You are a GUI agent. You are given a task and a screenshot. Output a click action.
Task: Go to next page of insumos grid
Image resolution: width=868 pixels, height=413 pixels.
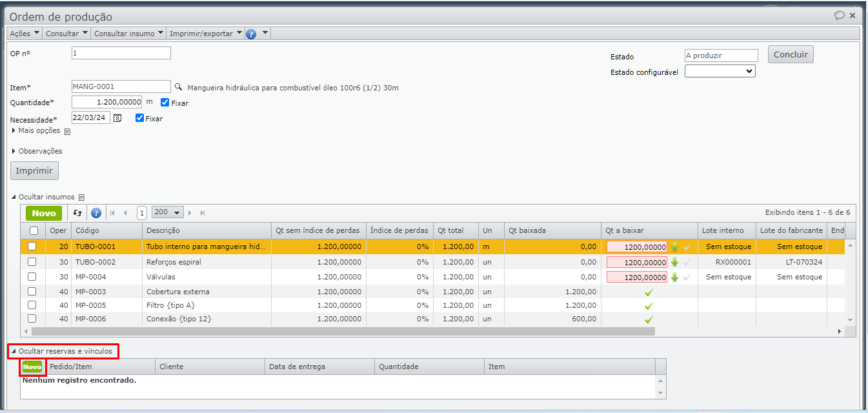click(190, 212)
